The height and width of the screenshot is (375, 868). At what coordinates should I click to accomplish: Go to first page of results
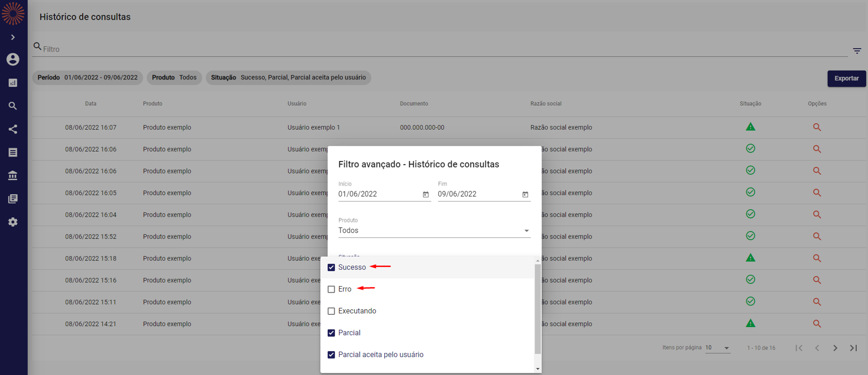point(799,348)
